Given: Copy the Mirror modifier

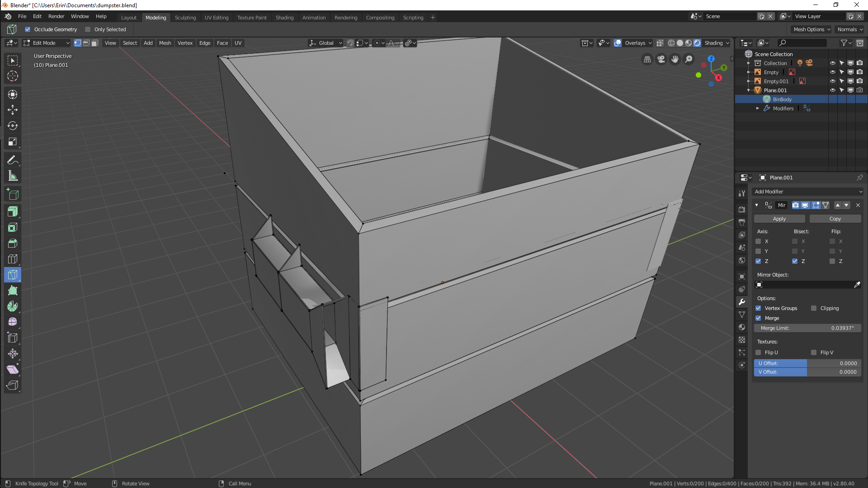Looking at the screenshot, I should [835, 219].
